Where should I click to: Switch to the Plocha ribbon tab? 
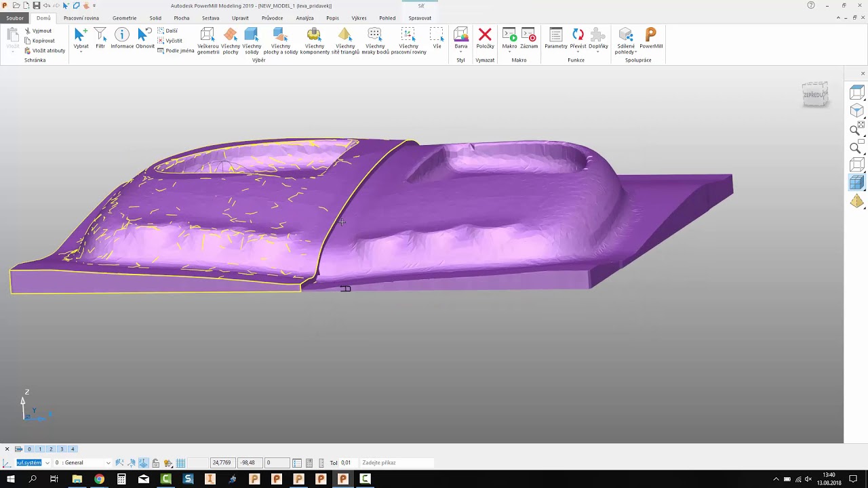click(x=182, y=18)
